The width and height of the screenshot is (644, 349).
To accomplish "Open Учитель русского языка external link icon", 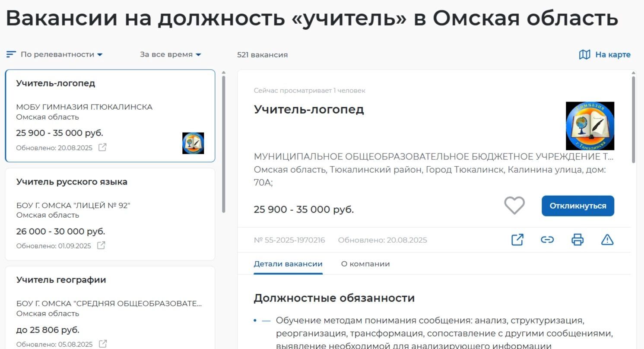I will click(x=101, y=245).
